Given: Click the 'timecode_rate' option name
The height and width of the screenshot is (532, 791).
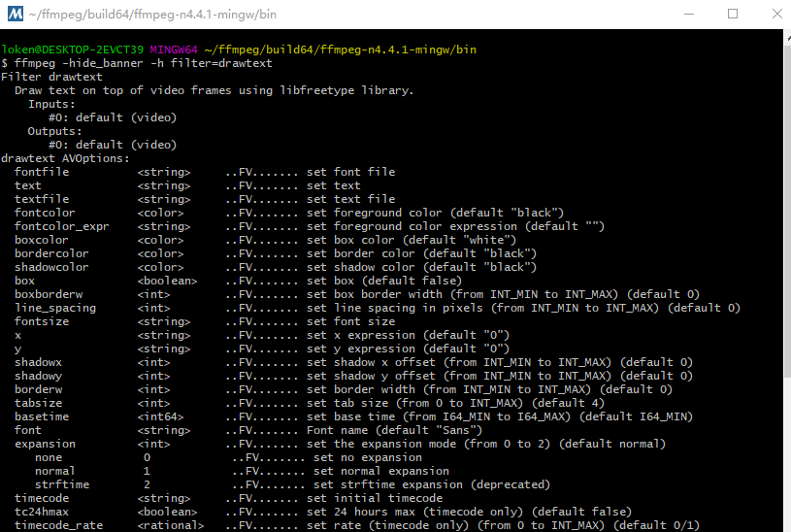Looking at the screenshot, I should tap(58, 525).
